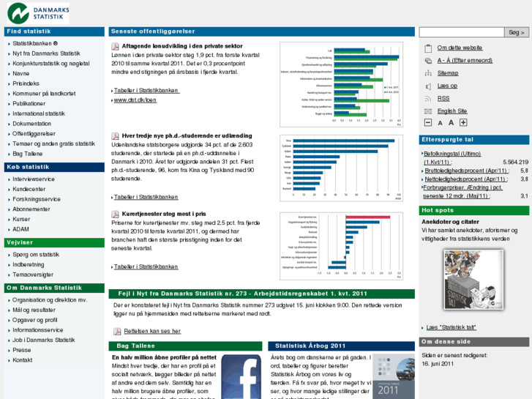Viewport: 532px width, 399px height.
Task: Click the Statistisk Årbog 2011 cover image
Action: coord(394,377)
